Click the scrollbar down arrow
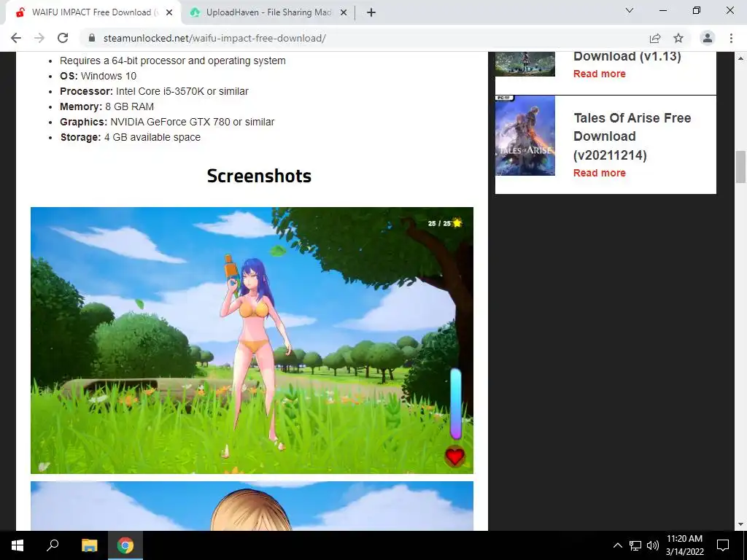The width and height of the screenshot is (747, 560). 740,524
